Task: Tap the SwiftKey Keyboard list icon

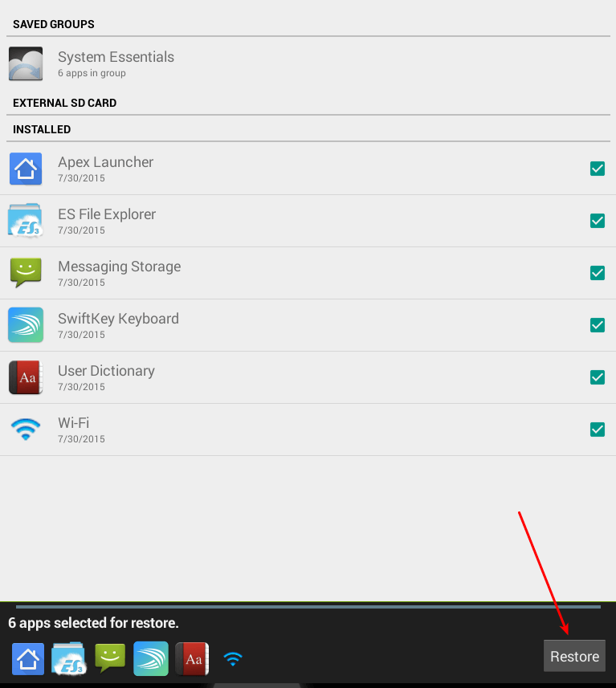Action: (x=26, y=324)
